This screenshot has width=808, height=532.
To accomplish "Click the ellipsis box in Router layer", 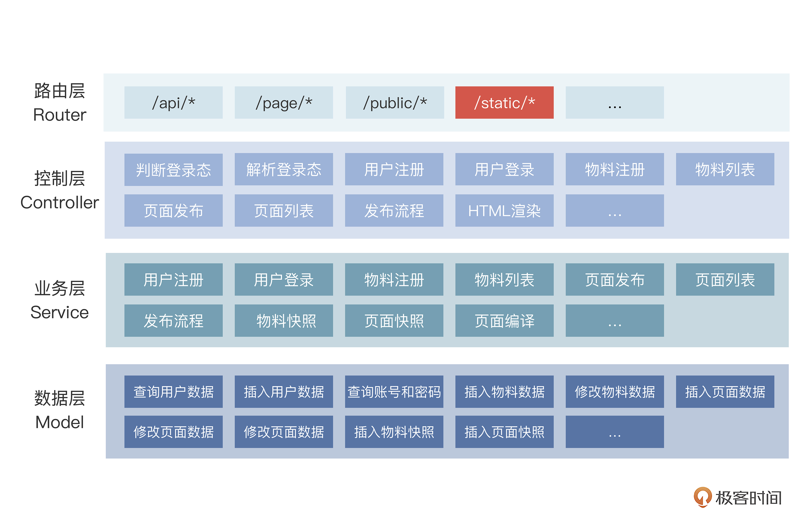I will (614, 103).
